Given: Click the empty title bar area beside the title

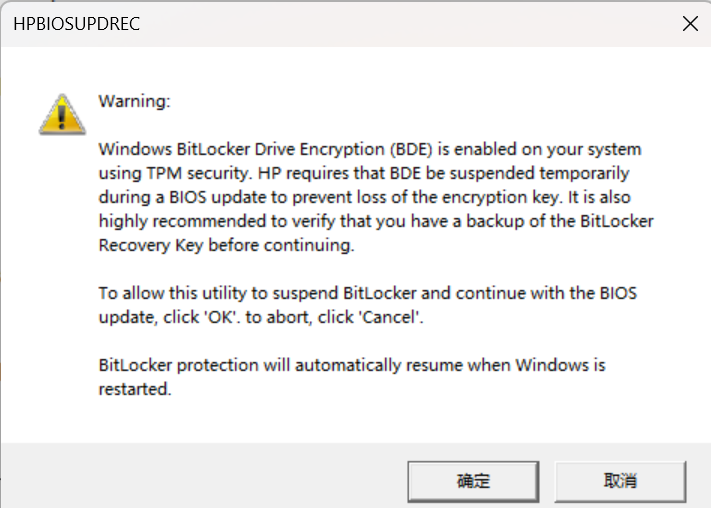Looking at the screenshot, I should pos(400,24).
